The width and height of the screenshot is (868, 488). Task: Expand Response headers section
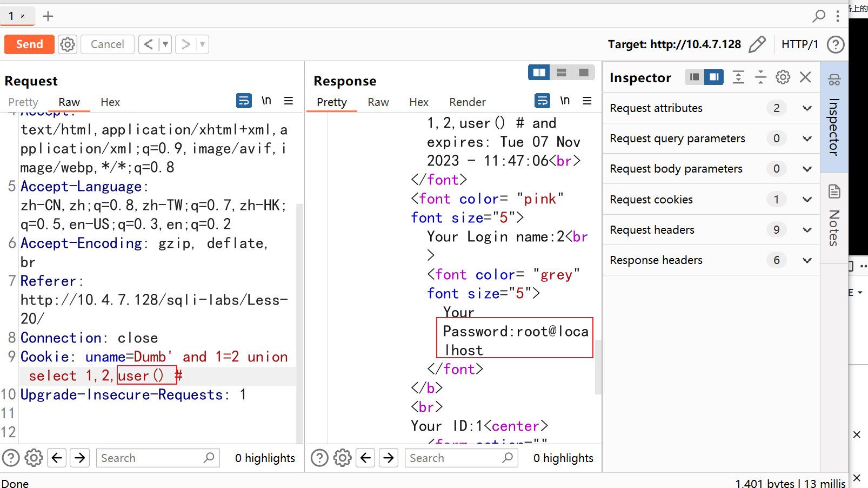coord(711,260)
